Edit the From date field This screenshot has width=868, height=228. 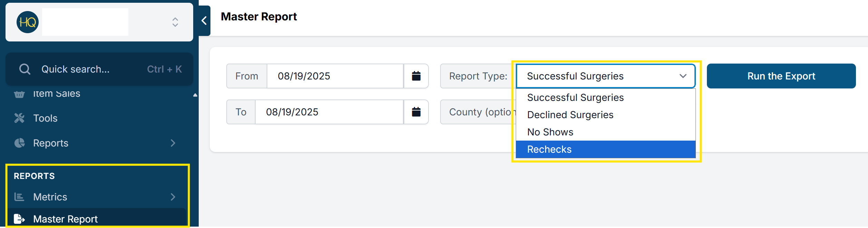tap(335, 76)
